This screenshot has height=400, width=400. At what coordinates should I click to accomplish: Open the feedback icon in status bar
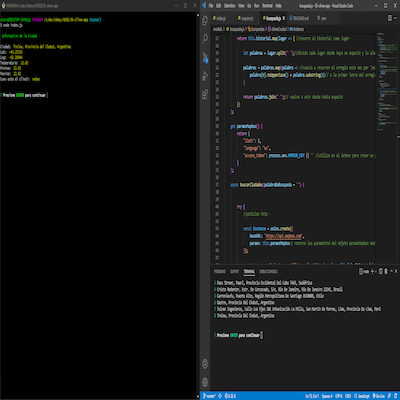pos(389,396)
